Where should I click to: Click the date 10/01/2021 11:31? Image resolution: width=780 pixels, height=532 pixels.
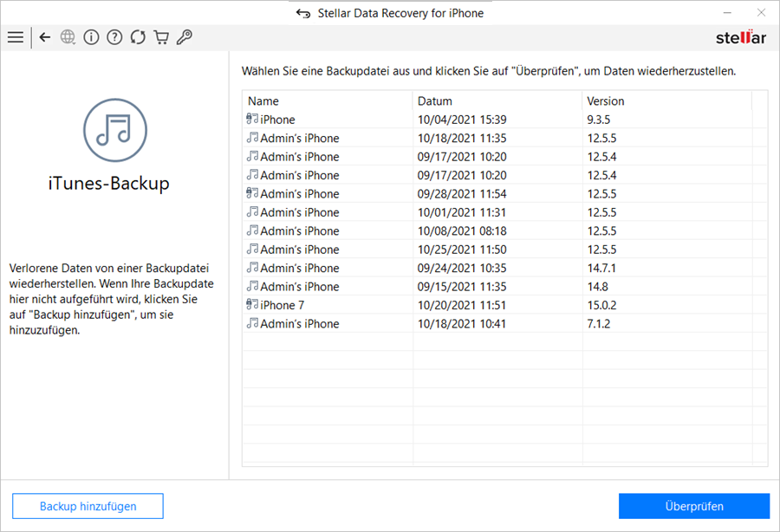(x=462, y=212)
